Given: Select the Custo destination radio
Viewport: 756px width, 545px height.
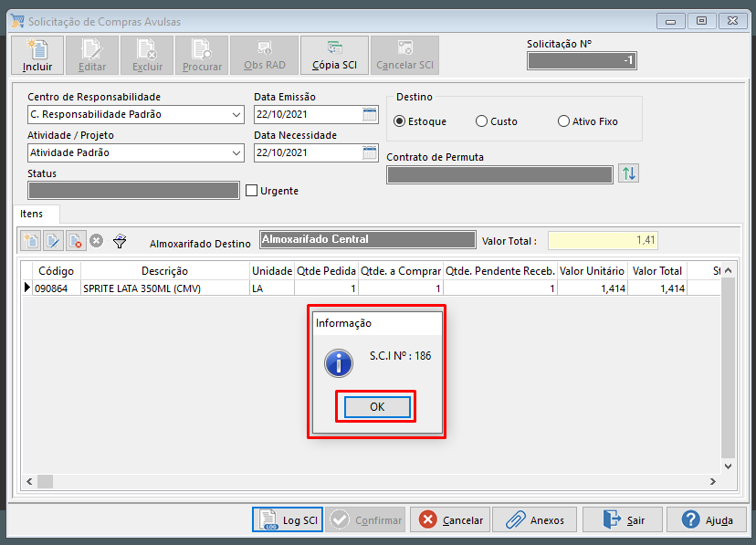Looking at the screenshot, I should click(481, 121).
